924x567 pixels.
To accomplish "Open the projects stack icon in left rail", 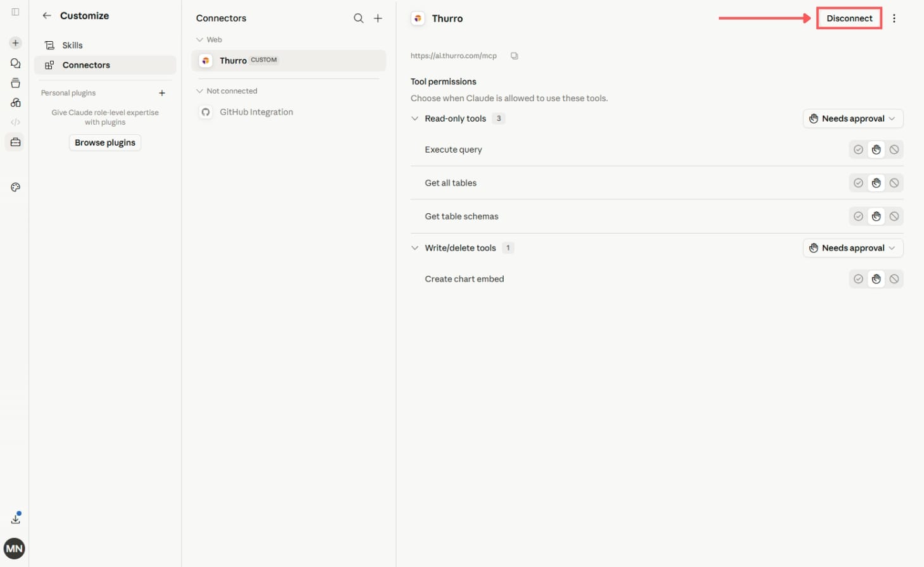I will (x=15, y=83).
